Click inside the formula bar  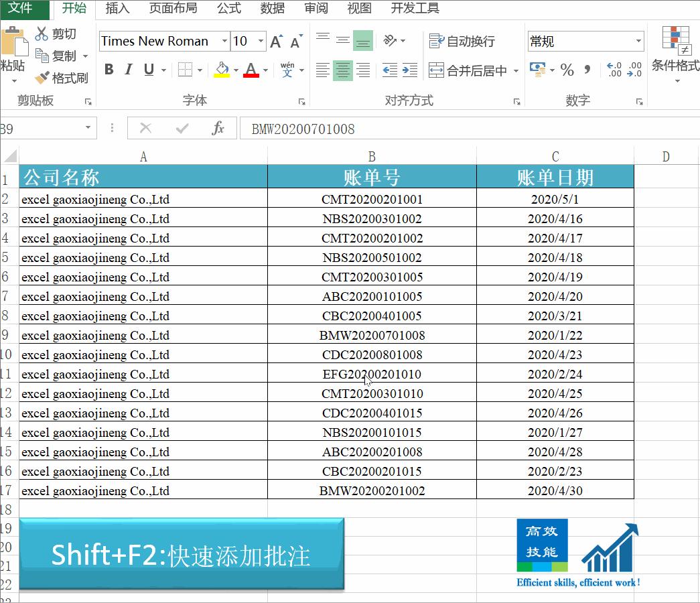coord(402,129)
